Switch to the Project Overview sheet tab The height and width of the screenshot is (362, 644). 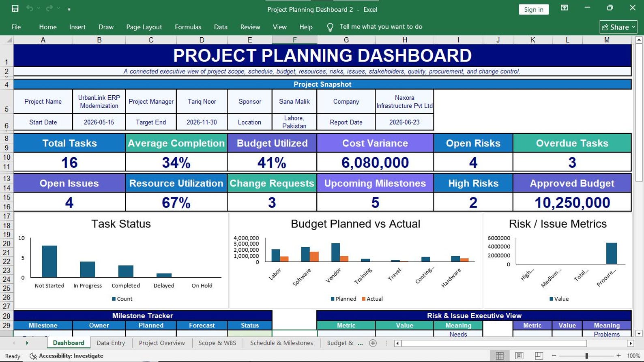(162, 343)
